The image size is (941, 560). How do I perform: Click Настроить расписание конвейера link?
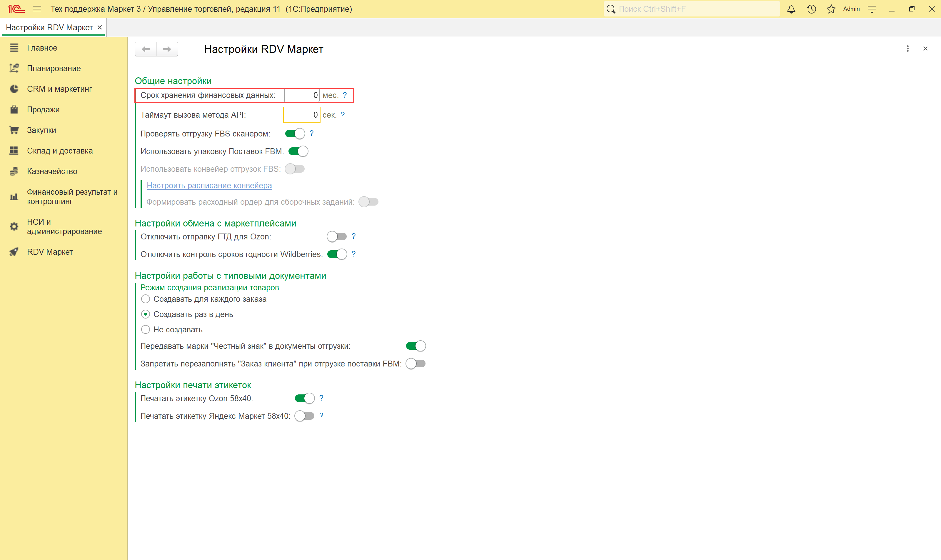coord(209,185)
